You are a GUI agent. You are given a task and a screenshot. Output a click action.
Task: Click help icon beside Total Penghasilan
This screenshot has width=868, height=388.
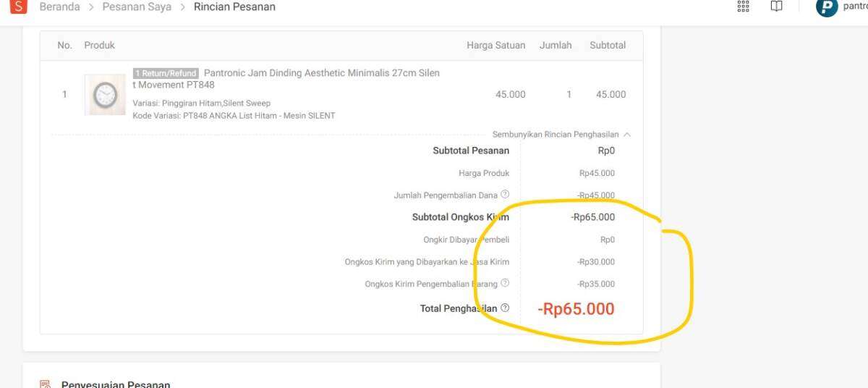[505, 308]
